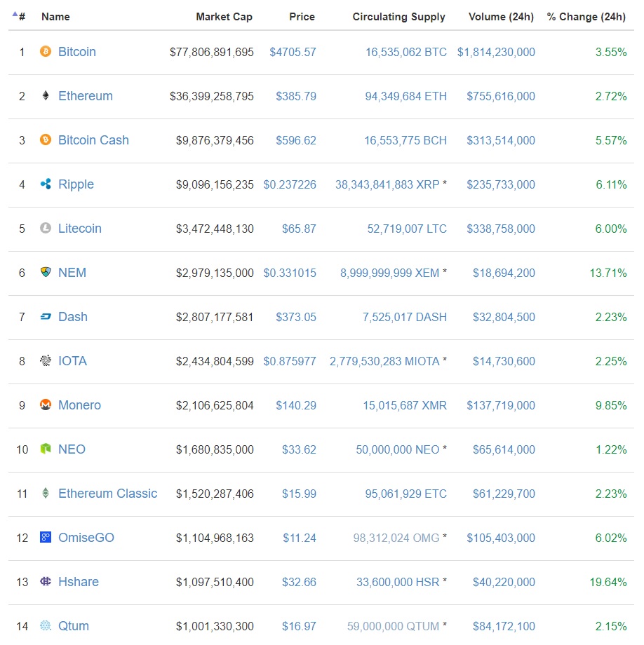Image resolution: width=644 pixels, height=645 pixels.
Task: Click NEM price $0.331015
Action: pyautogui.click(x=290, y=273)
